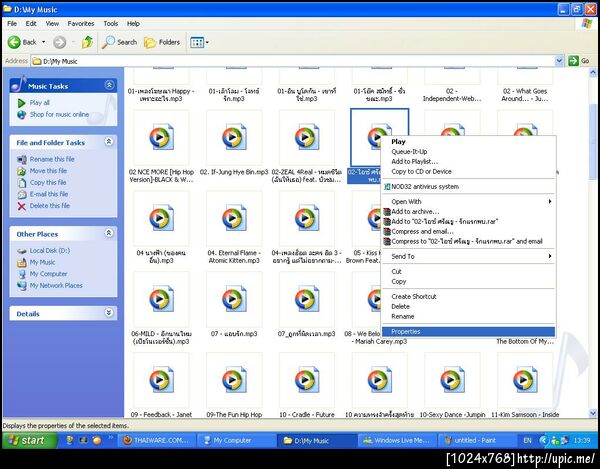Choose Copy to CD or Device
Screen dimensions: 600x469
[x=468, y=171]
